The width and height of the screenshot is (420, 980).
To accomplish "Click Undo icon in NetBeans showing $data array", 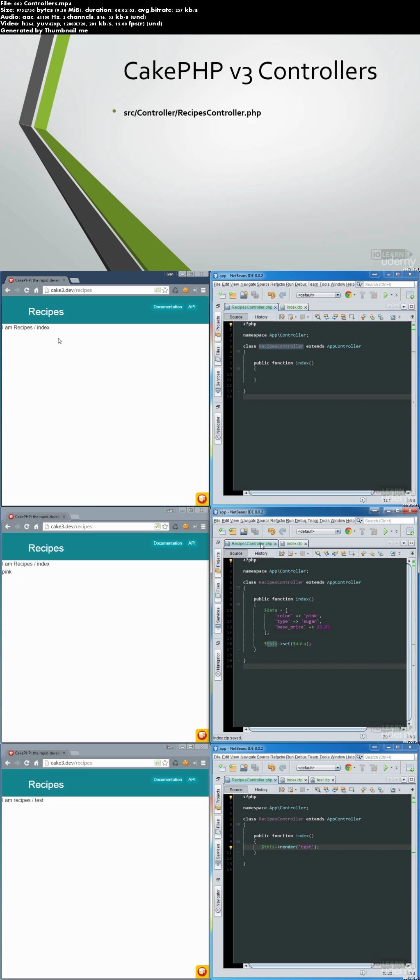I will 271,531.
